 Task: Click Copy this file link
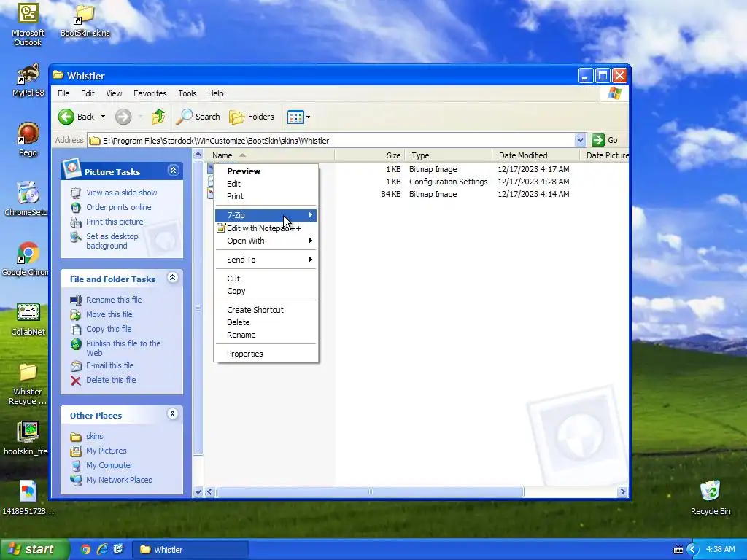click(109, 329)
